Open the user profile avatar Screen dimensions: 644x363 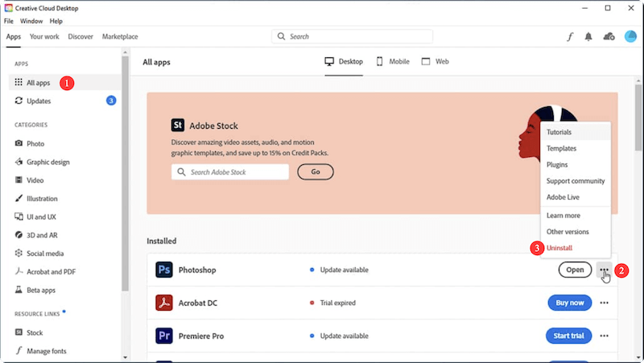click(x=630, y=37)
